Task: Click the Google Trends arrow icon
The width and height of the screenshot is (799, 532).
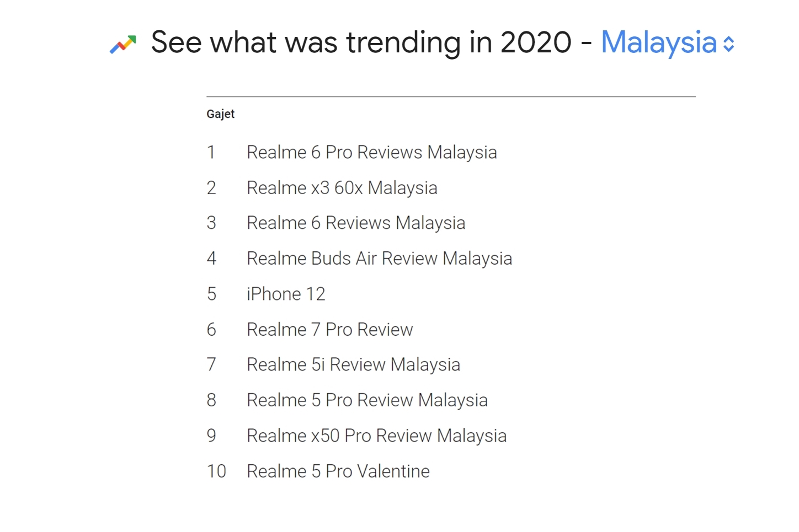Action: point(123,44)
